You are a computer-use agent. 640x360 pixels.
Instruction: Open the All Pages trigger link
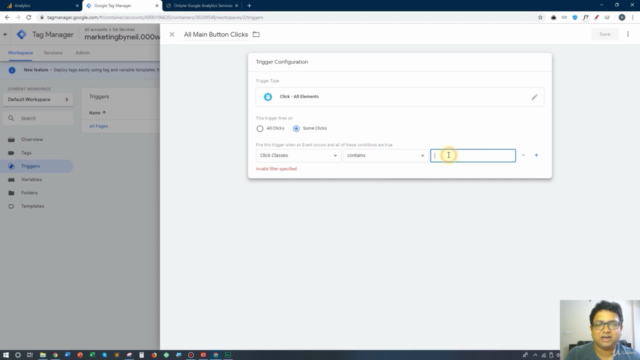(98, 127)
